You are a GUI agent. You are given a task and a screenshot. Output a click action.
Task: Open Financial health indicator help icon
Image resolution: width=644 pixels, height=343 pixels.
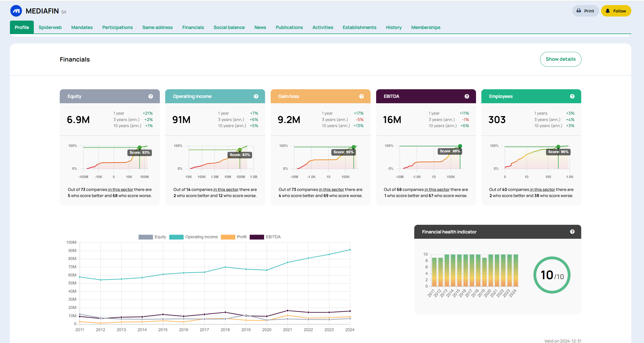572,232
